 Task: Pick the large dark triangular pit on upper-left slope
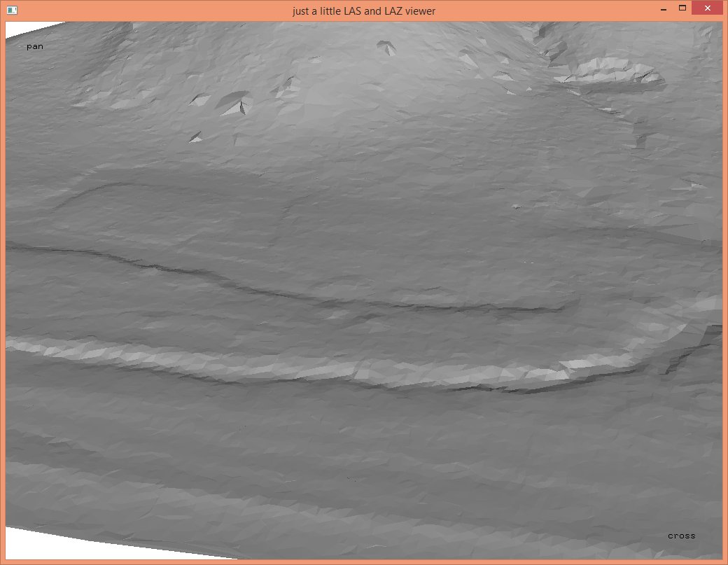(234, 103)
